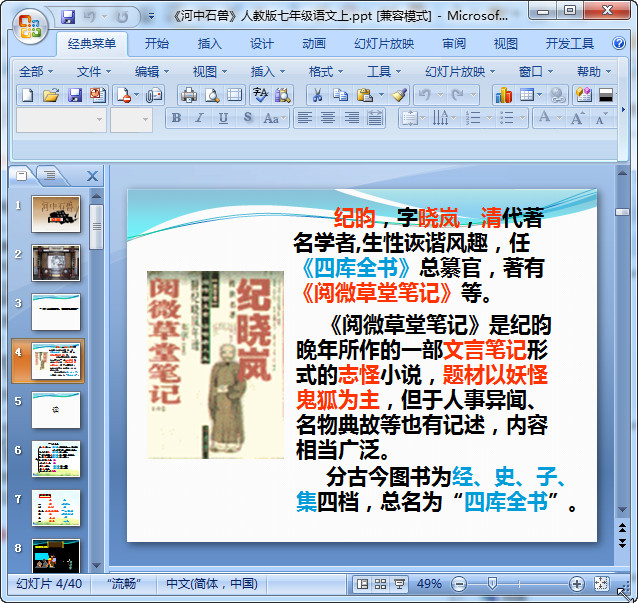Open the 经典菜单 ribbon tab
The width and height of the screenshot is (638, 603).
(92, 44)
